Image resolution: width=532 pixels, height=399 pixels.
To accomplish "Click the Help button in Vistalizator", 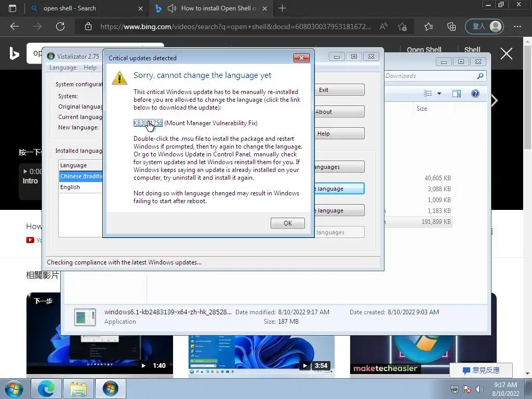I will tap(339, 134).
